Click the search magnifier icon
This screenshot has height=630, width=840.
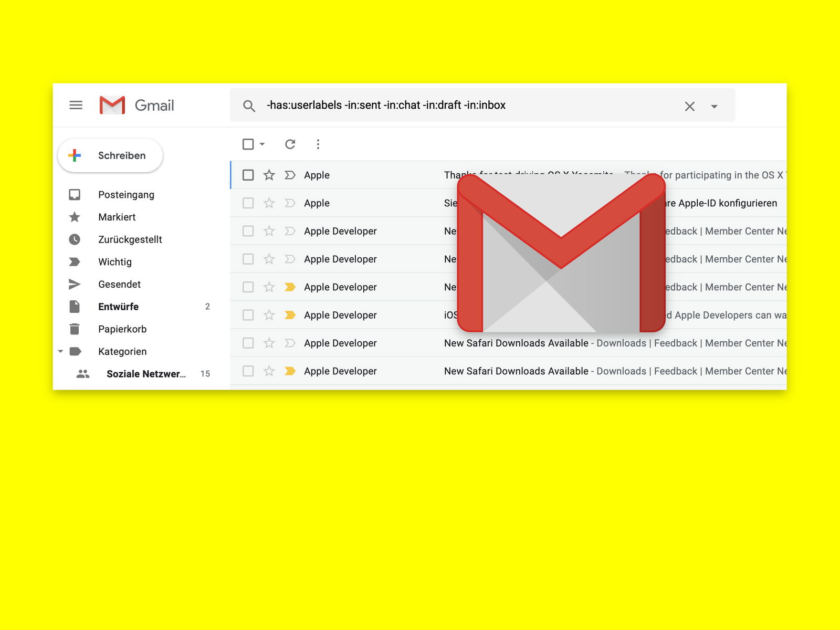click(249, 106)
